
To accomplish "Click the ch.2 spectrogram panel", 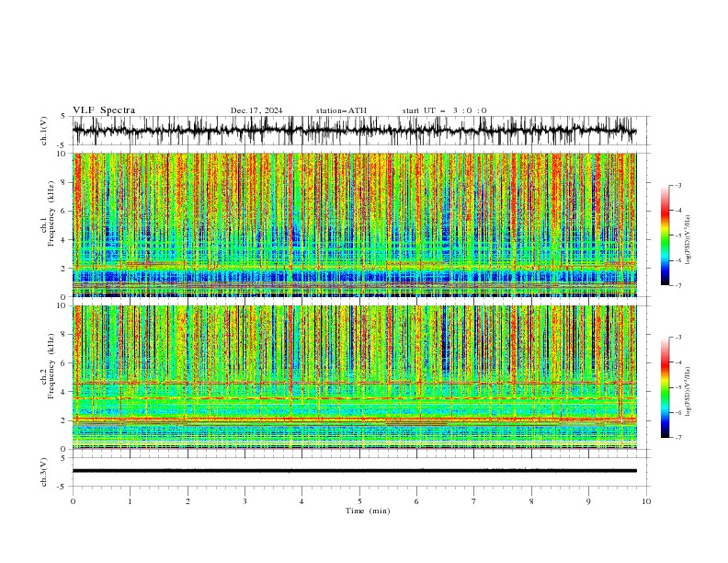I will click(x=355, y=377).
